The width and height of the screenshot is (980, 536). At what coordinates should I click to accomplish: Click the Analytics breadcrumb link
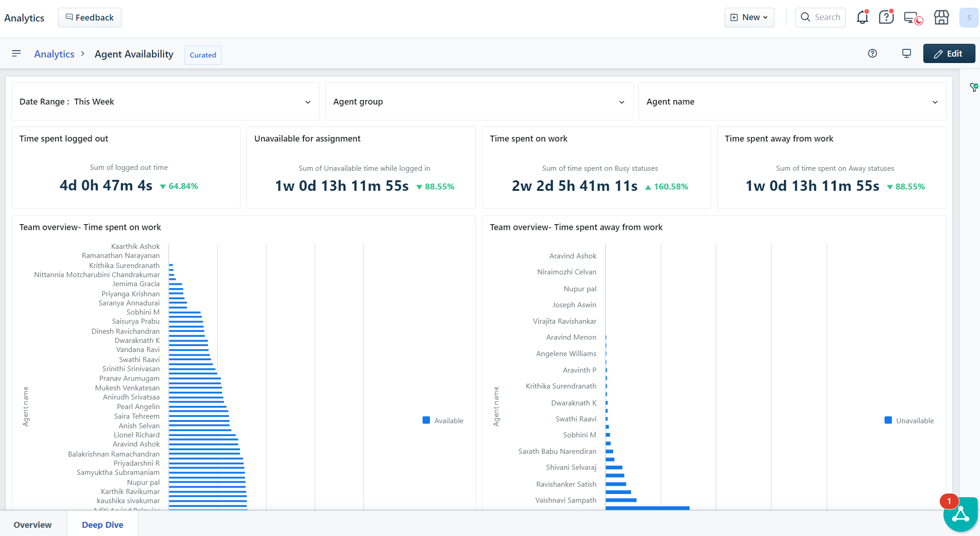click(54, 54)
